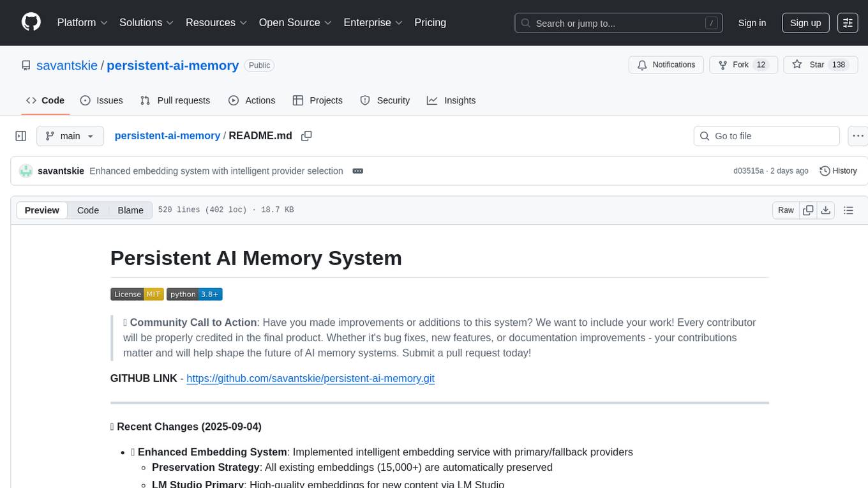868x488 pixels.
Task: Open the outline list icon
Action: [848, 210]
